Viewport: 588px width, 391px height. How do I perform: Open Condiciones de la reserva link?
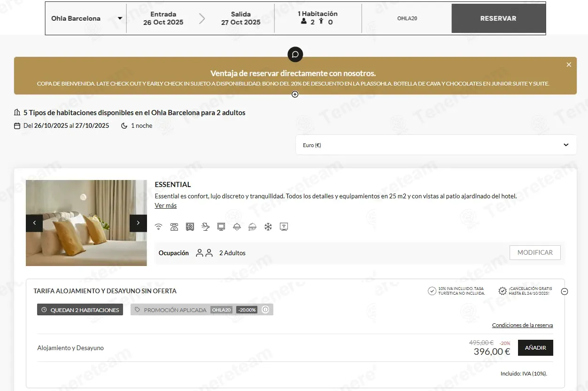coord(522,325)
